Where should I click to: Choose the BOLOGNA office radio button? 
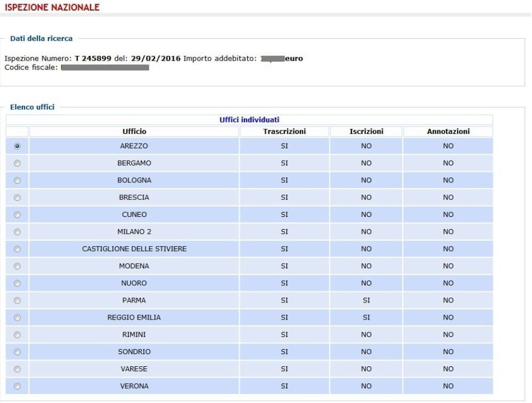click(17, 180)
